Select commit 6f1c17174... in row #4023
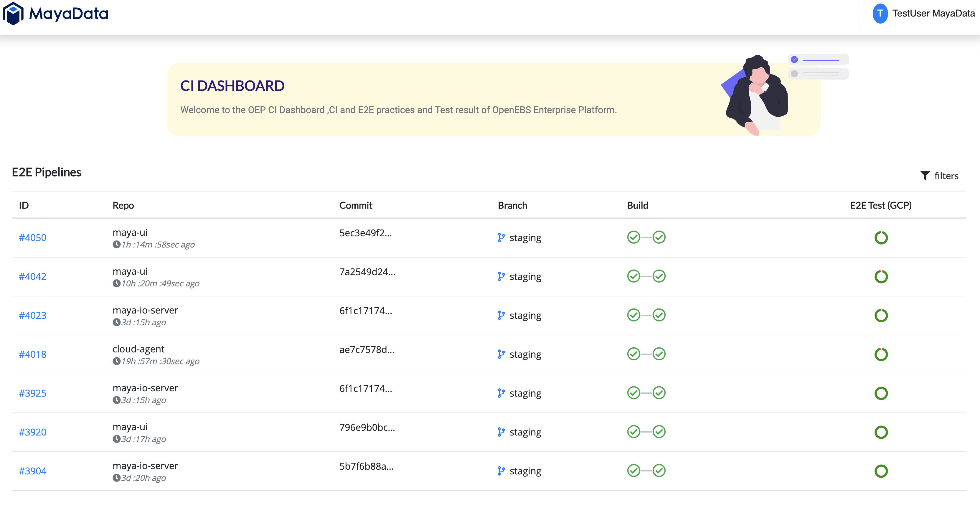This screenshot has width=980, height=518. [x=365, y=311]
